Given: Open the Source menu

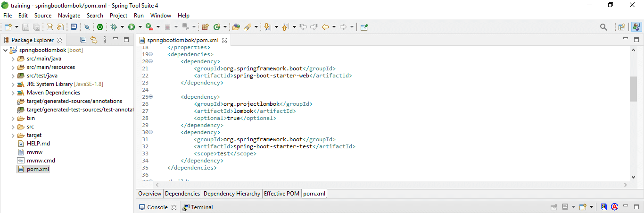Looking at the screenshot, I should (43, 16).
